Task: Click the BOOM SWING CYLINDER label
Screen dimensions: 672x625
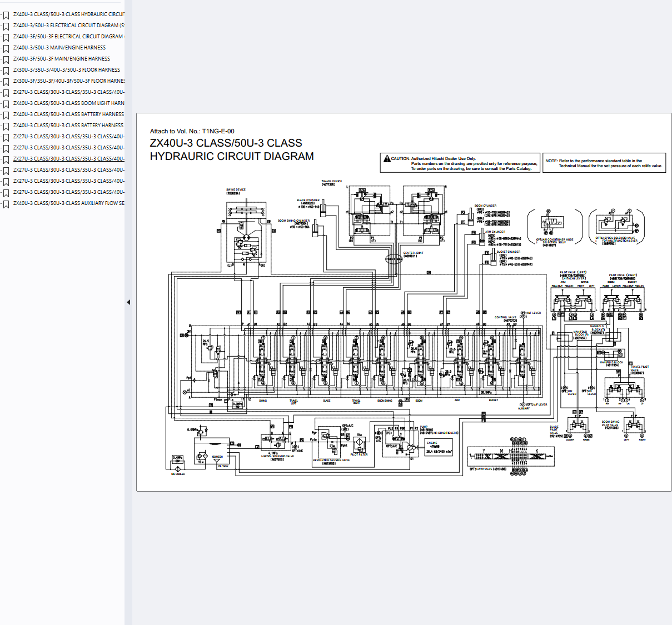Action: coord(293,221)
